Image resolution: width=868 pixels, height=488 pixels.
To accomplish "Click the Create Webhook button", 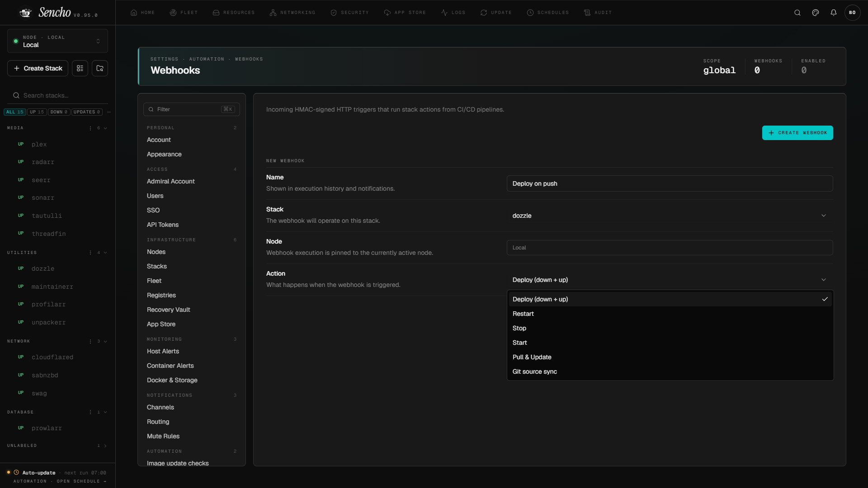I will coord(797,133).
